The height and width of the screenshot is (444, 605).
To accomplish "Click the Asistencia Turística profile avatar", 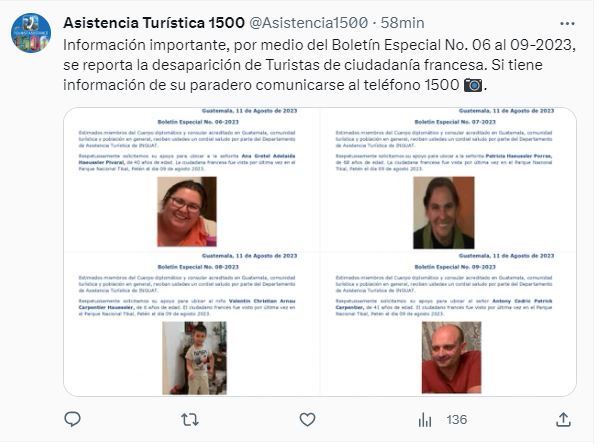I will coord(31,33).
